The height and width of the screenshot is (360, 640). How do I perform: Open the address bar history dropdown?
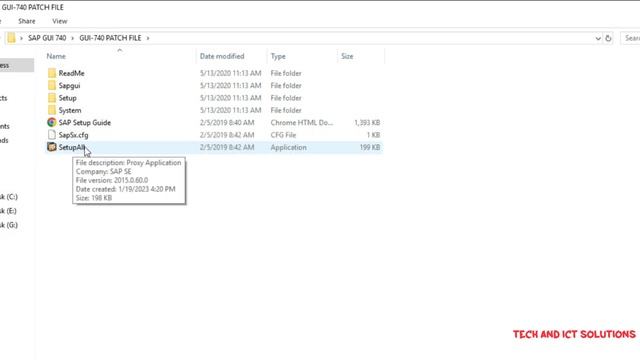(598, 38)
